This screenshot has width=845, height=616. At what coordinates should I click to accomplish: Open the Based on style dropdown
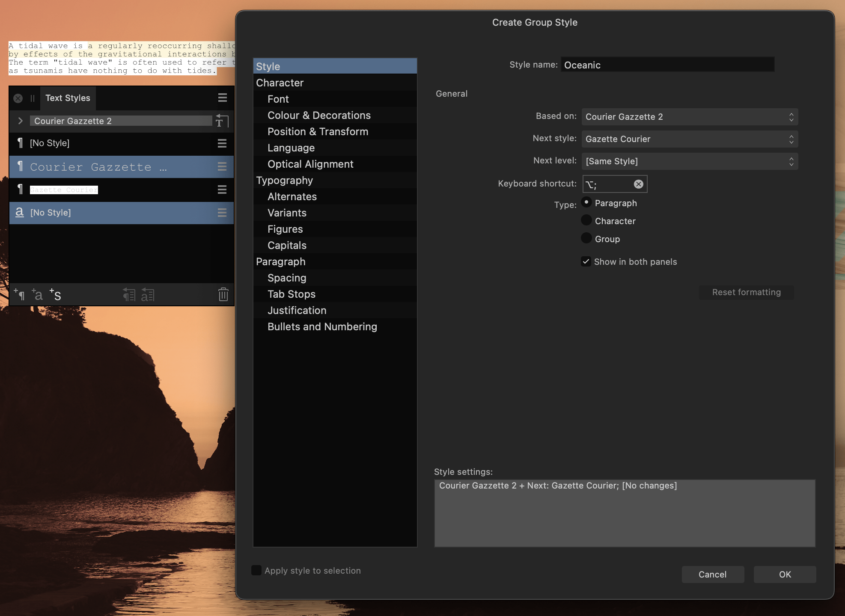[x=688, y=116]
